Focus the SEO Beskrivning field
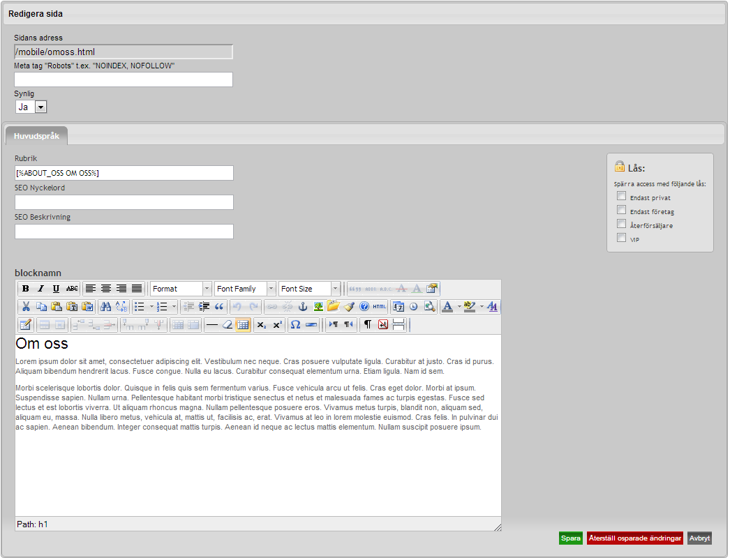 [x=124, y=232]
